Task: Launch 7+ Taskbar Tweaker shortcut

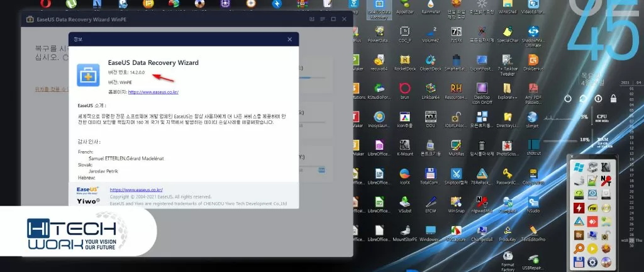Action: pyautogui.click(x=508, y=65)
